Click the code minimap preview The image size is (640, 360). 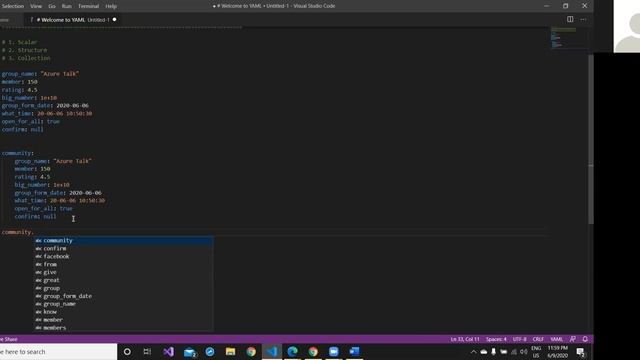(563, 38)
